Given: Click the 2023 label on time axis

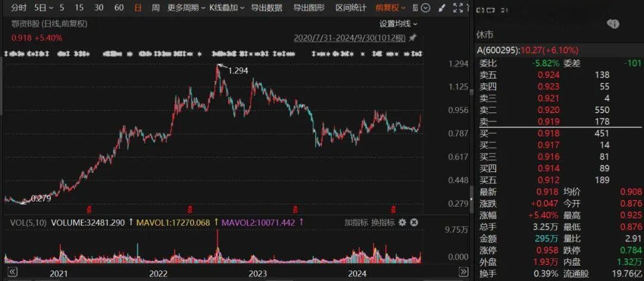Looking at the screenshot, I should 258,274.
